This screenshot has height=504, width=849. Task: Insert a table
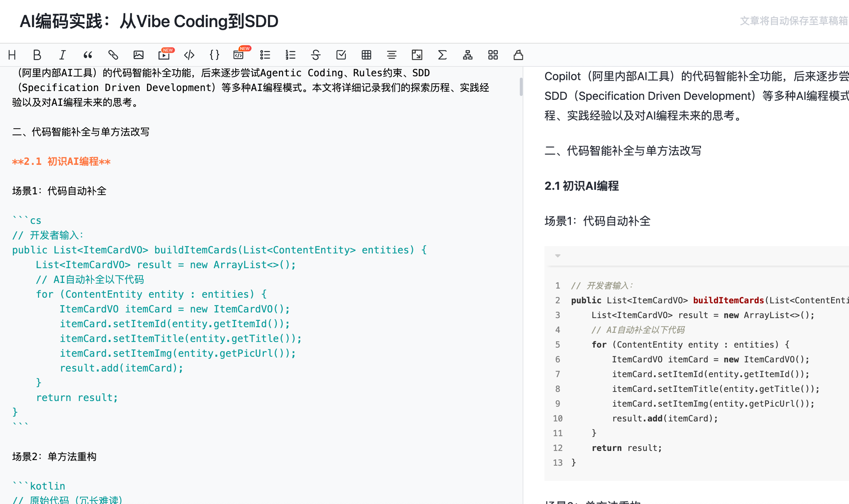(x=366, y=55)
